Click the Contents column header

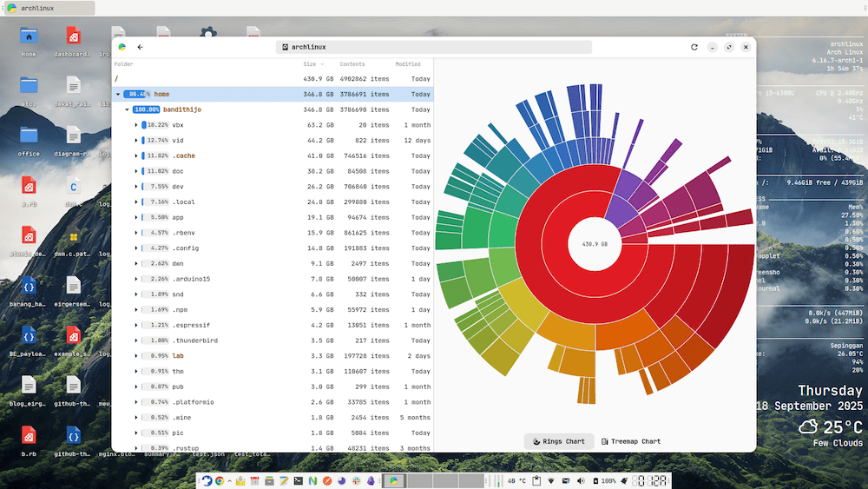[352, 64]
